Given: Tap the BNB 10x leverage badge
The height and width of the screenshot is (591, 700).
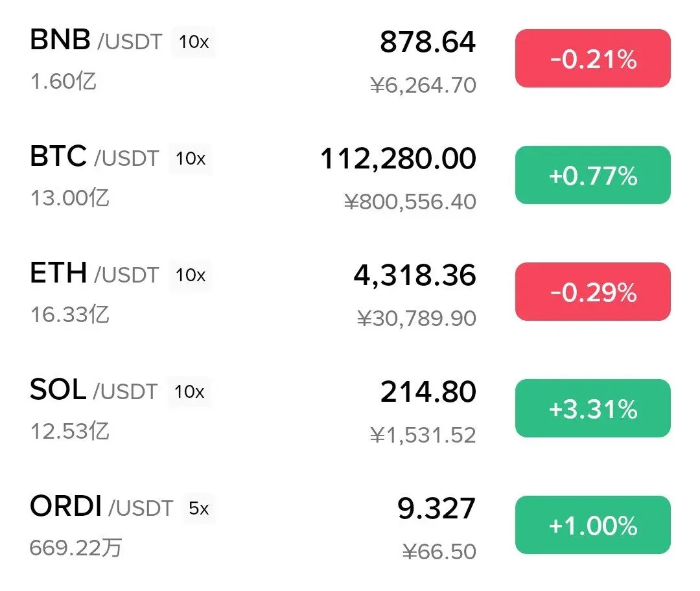Looking at the screenshot, I should (193, 42).
